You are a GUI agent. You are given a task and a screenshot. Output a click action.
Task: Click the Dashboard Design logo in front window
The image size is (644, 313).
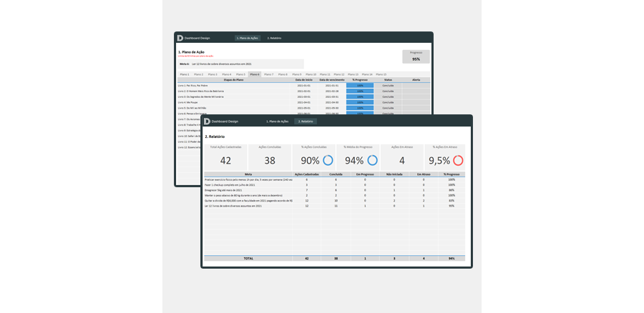coord(207,121)
